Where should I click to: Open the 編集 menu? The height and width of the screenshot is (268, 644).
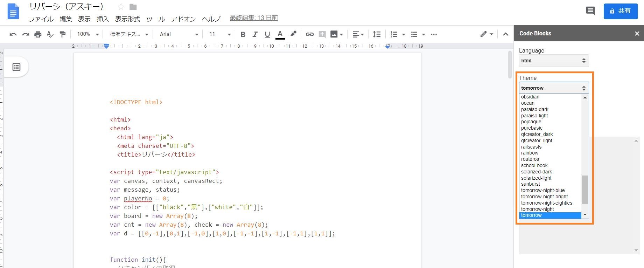pos(66,19)
